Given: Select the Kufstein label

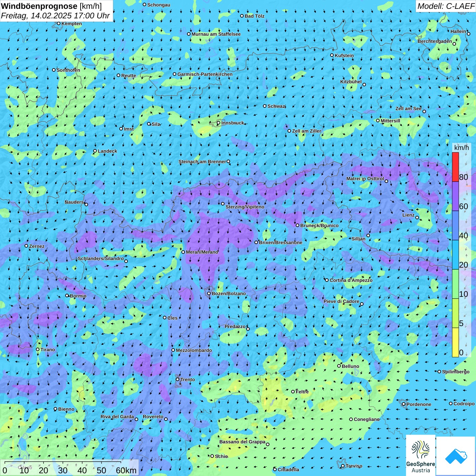Looking at the screenshot, I should pyautogui.click(x=344, y=55).
